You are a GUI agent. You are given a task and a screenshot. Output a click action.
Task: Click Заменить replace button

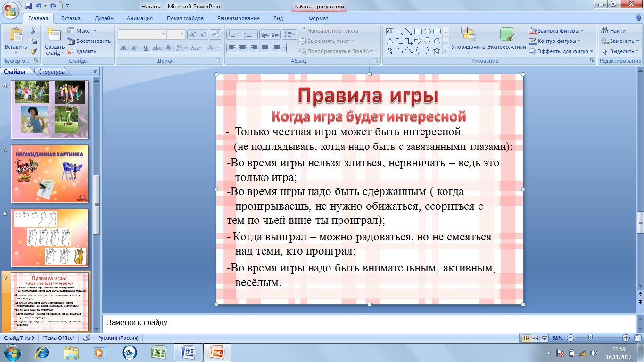coord(619,41)
